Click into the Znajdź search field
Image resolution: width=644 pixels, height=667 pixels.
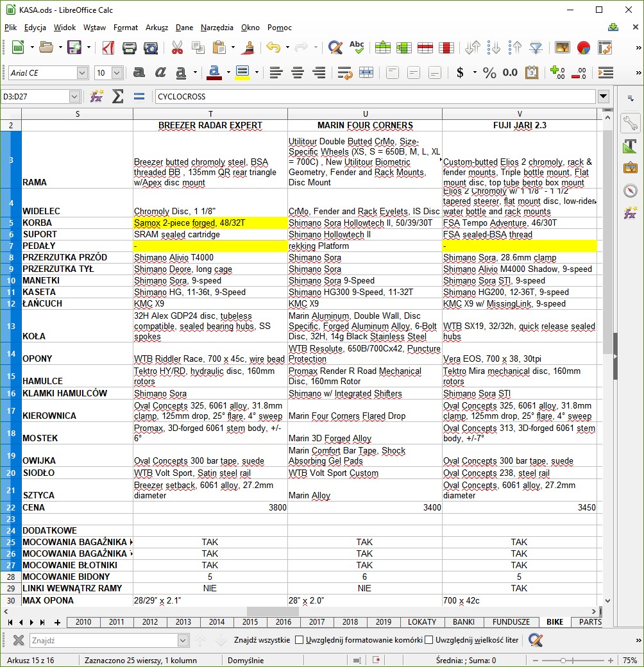click(104, 640)
